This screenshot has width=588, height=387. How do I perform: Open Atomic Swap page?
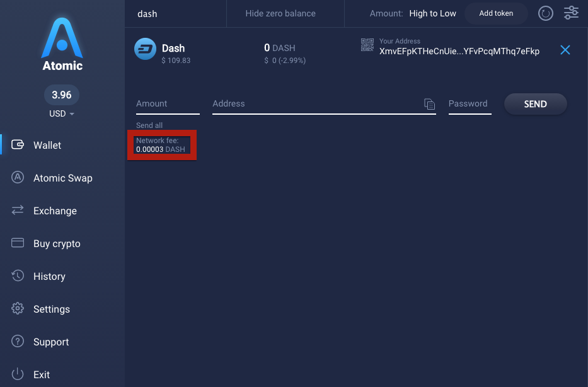62,178
